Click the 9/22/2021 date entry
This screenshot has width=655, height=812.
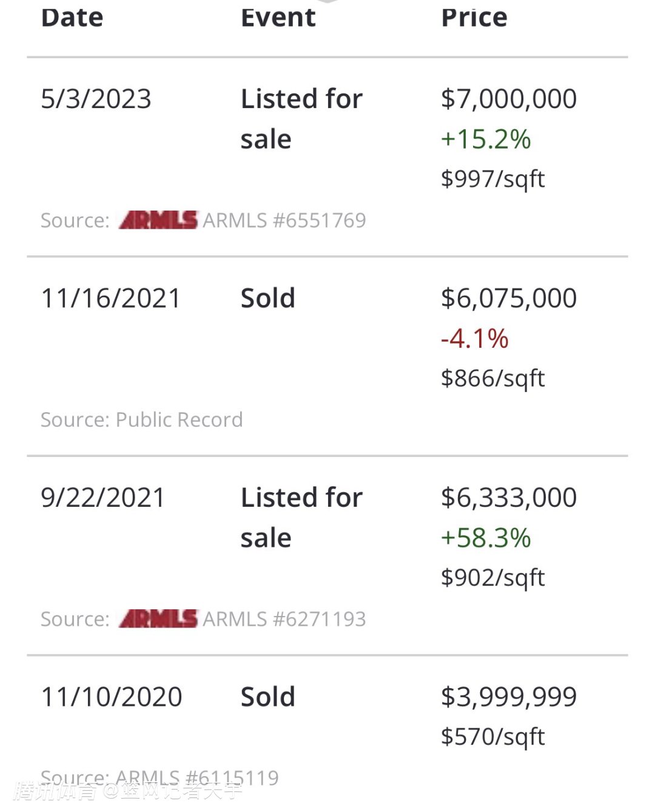click(102, 498)
